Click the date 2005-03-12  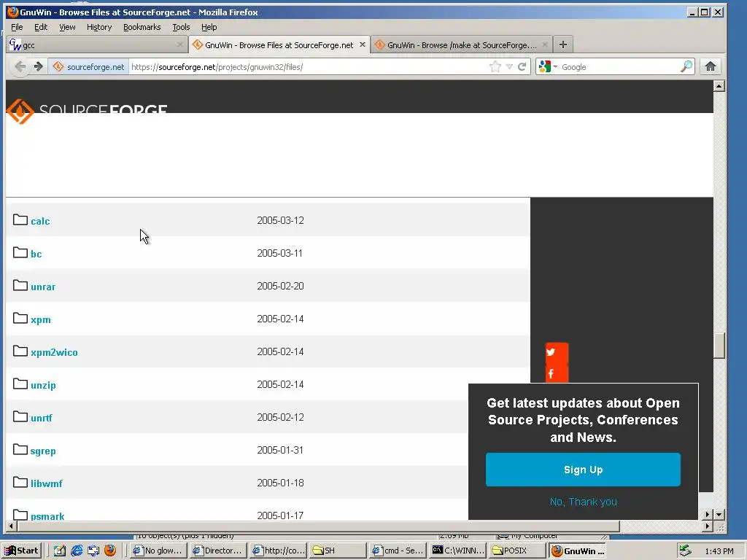[280, 220]
